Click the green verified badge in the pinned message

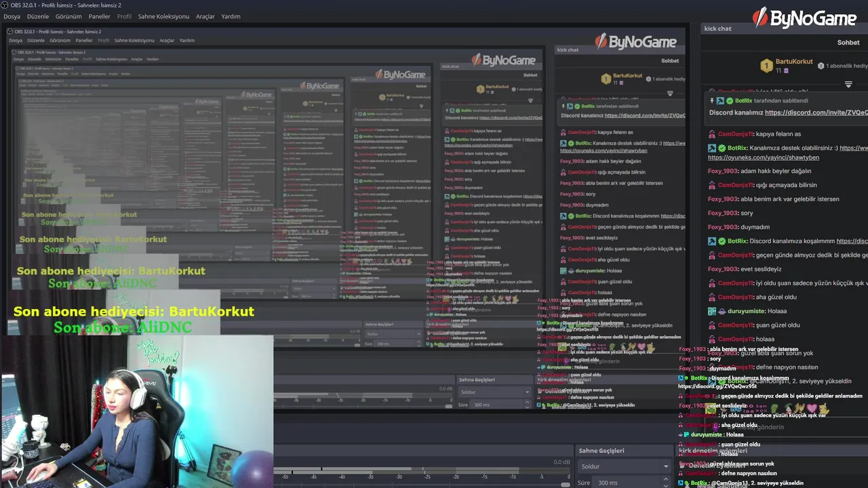point(730,100)
